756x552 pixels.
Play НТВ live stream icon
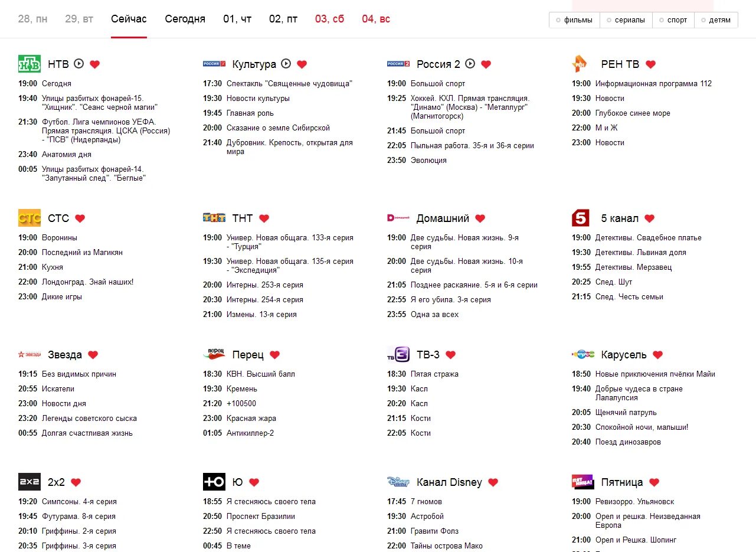[x=78, y=64]
